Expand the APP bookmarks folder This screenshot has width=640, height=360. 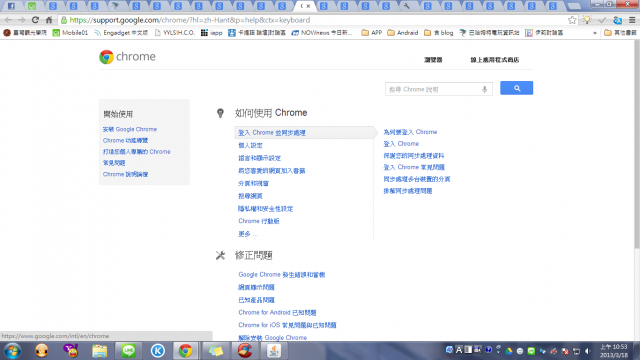click(x=372, y=33)
